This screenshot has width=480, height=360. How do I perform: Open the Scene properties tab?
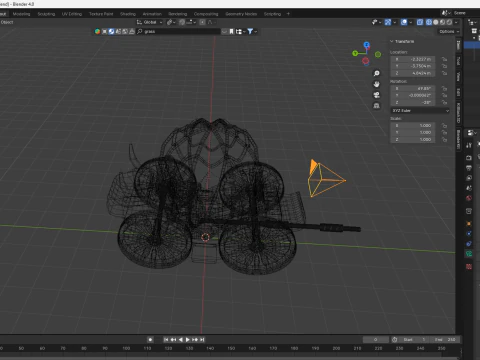[x=469, y=188]
